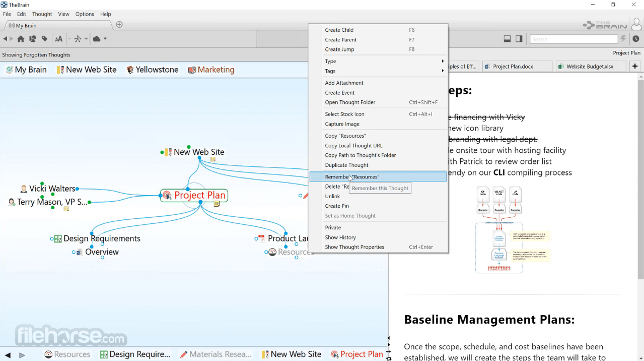Click the text size AA icon
Viewport: 644px width, 361px height.
(x=59, y=39)
